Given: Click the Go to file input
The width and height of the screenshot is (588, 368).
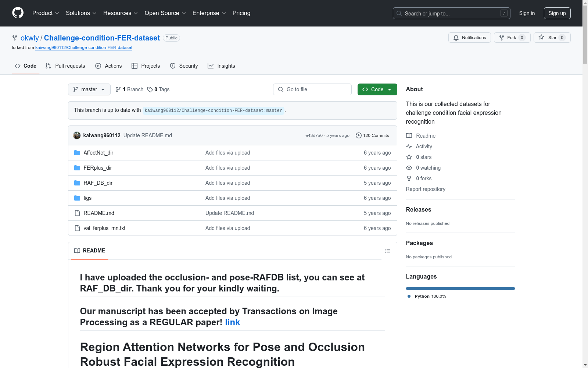Looking at the screenshot, I should coord(312,89).
